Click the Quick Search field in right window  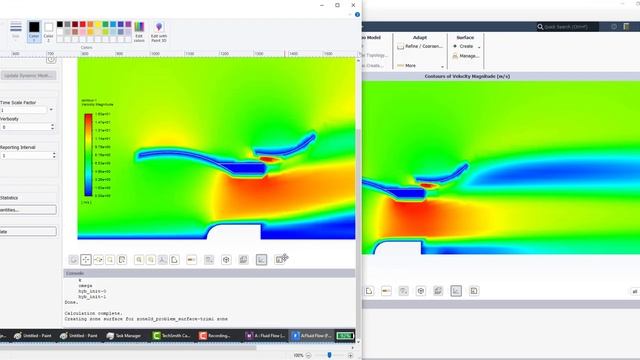coord(567,27)
